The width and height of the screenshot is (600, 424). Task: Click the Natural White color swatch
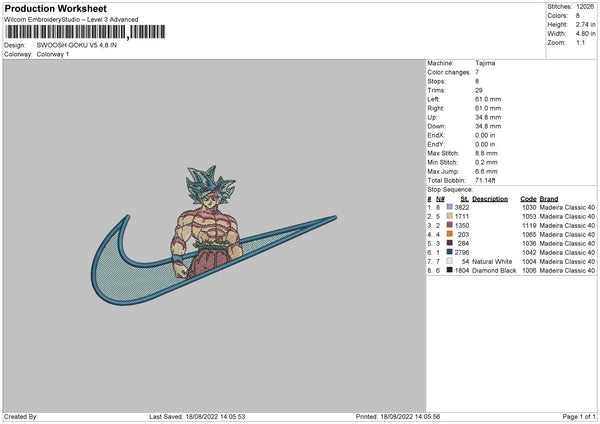click(449, 261)
